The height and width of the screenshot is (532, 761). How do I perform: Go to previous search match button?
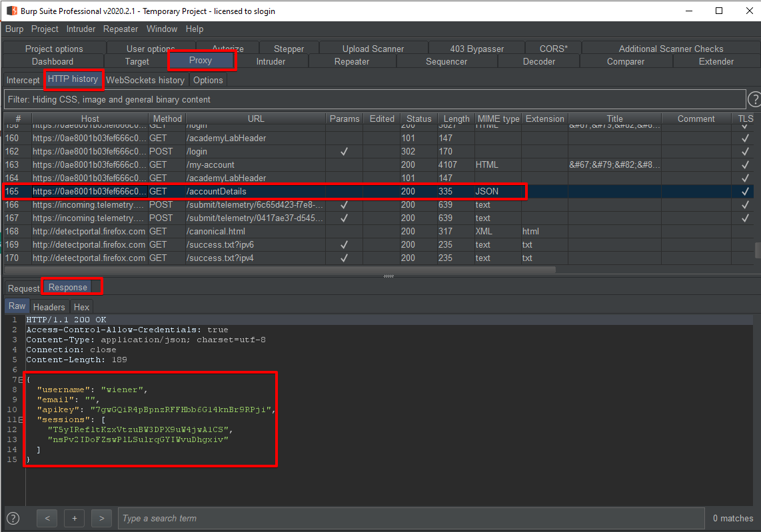pyautogui.click(x=47, y=519)
